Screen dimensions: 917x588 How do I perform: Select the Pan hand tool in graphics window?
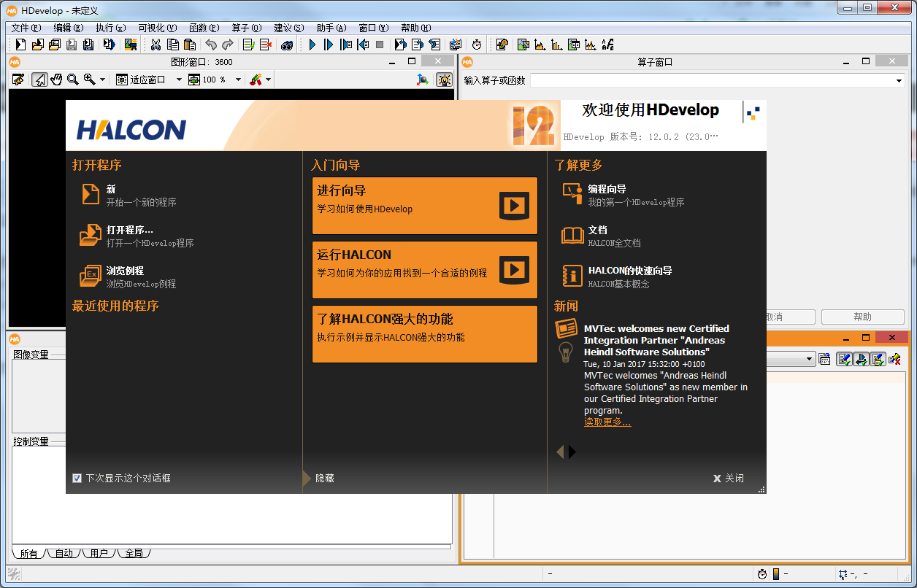(x=56, y=80)
